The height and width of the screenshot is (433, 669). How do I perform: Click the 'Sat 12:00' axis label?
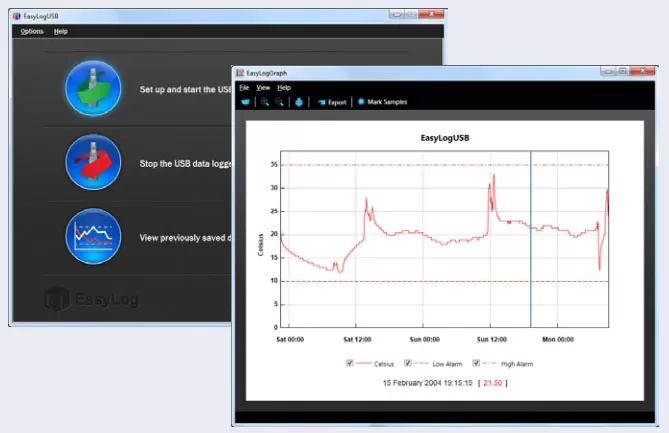(x=357, y=340)
